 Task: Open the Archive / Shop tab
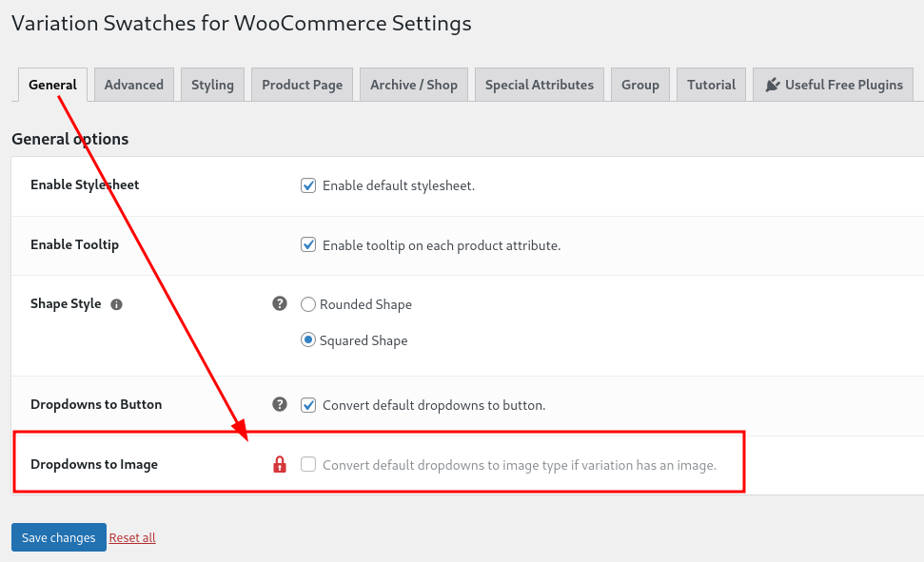tap(414, 85)
